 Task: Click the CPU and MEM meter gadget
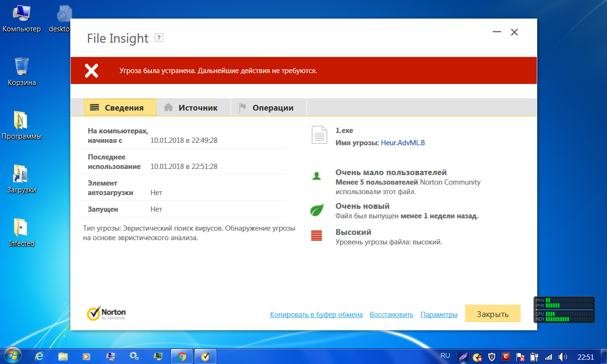click(564, 310)
